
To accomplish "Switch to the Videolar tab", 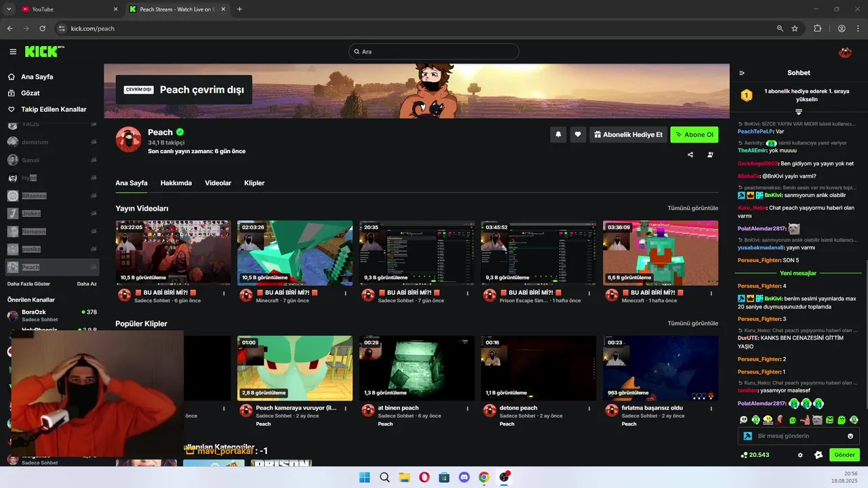I will coord(218,183).
